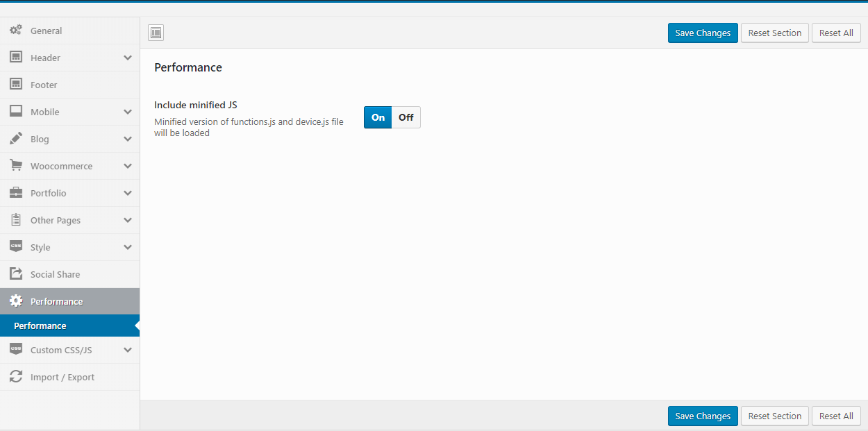Select the Performance sub-item in sidebar
868x431 pixels.
(x=40, y=326)
